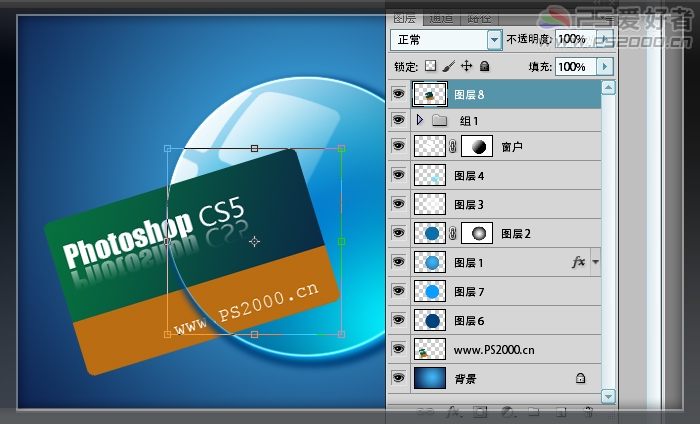Click the 图层 8 layer name
The height and width of the screenshot is (424, 700).
(x=469, y=95)
